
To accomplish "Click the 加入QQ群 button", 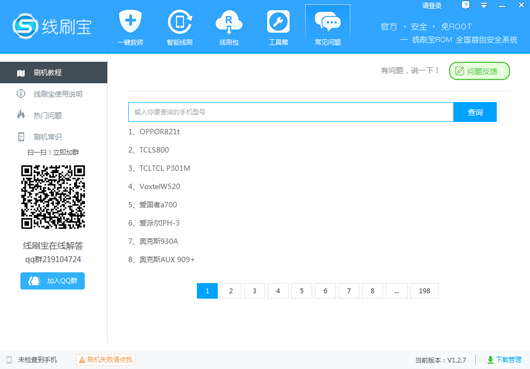I will (x=52, y=281).
